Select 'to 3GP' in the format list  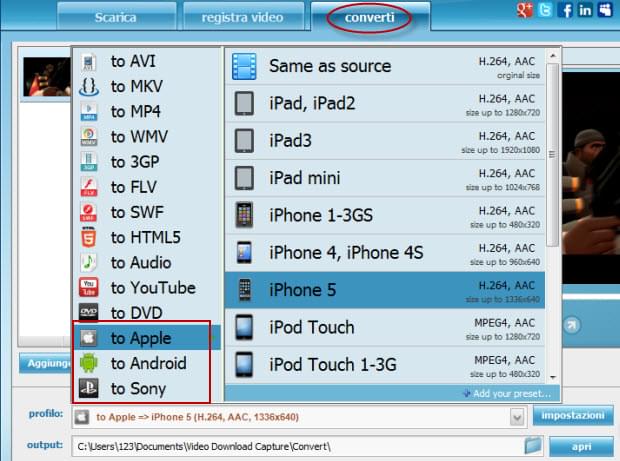pyautogui.click(x=147, y=162)
